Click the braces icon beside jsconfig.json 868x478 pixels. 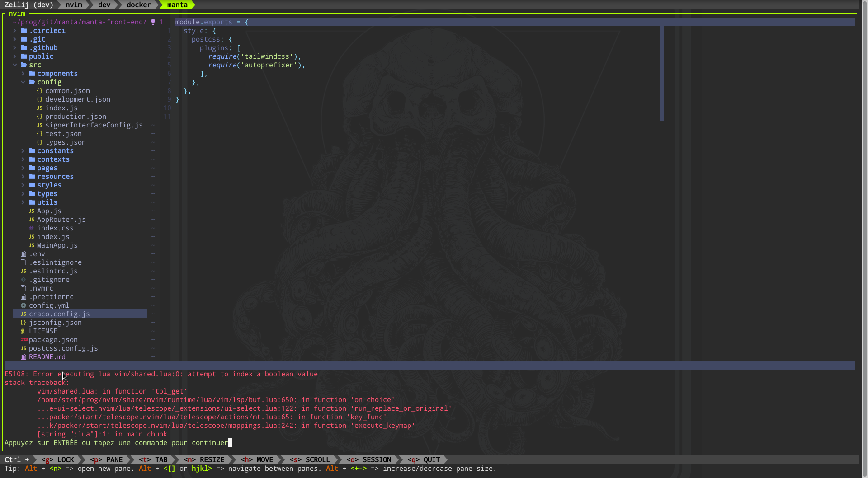[x=23, y=323]
